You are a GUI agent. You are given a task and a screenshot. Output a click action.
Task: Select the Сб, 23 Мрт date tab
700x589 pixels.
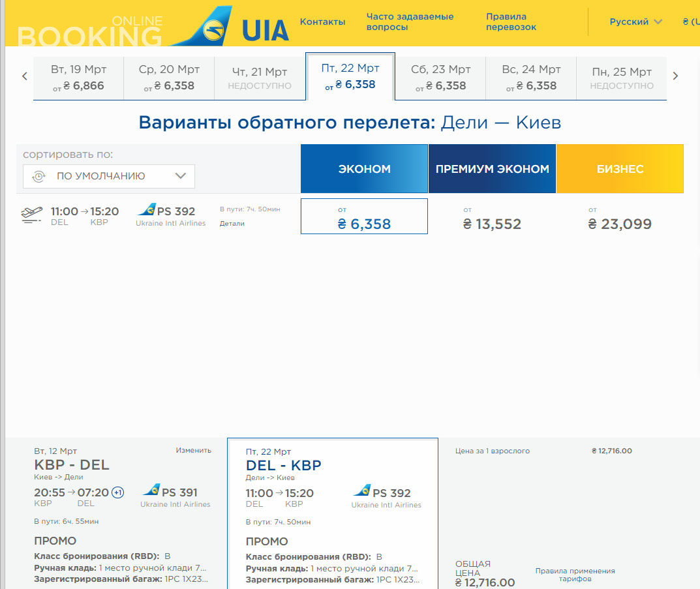(x=440, y=78)
